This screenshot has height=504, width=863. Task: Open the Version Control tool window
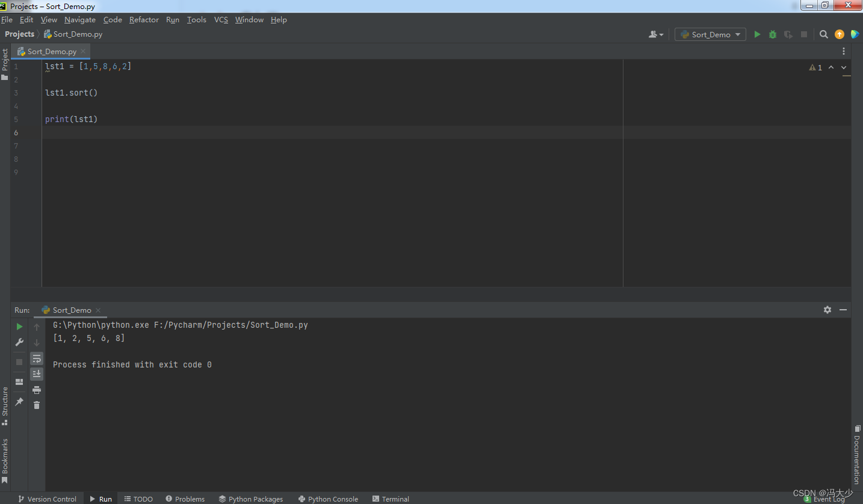click(47, 499)
